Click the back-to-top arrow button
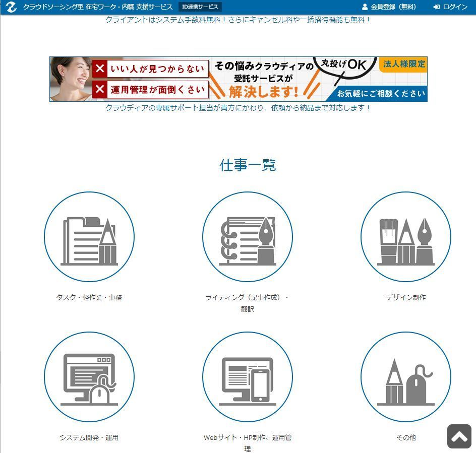Viewport: 476px width, 453px height. click(459, 436)
